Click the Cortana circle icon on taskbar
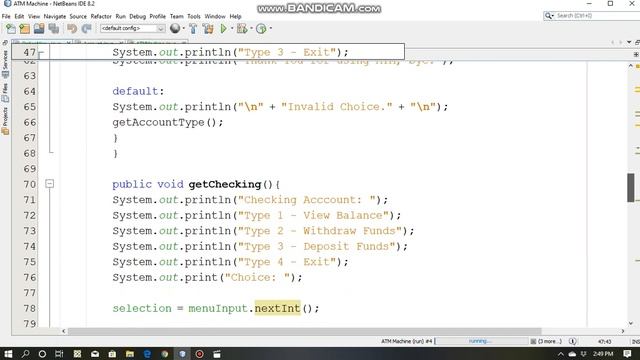The width and height of the screenshot is (640, 360). [x=42, y=354]
